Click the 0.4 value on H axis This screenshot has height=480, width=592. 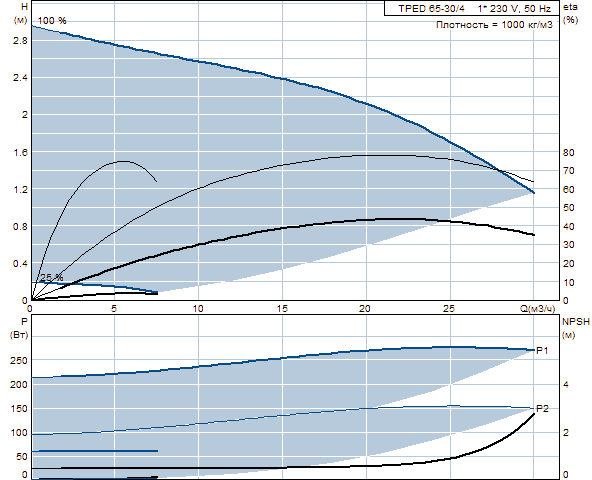(20, 264)
